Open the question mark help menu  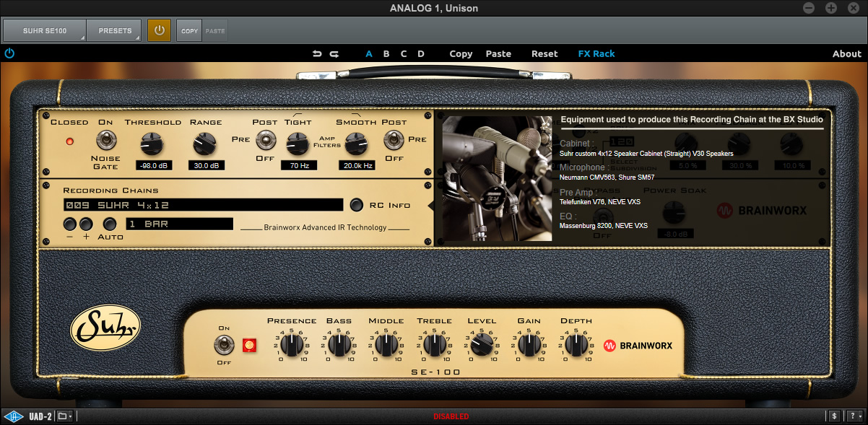[x=855, y=416]
